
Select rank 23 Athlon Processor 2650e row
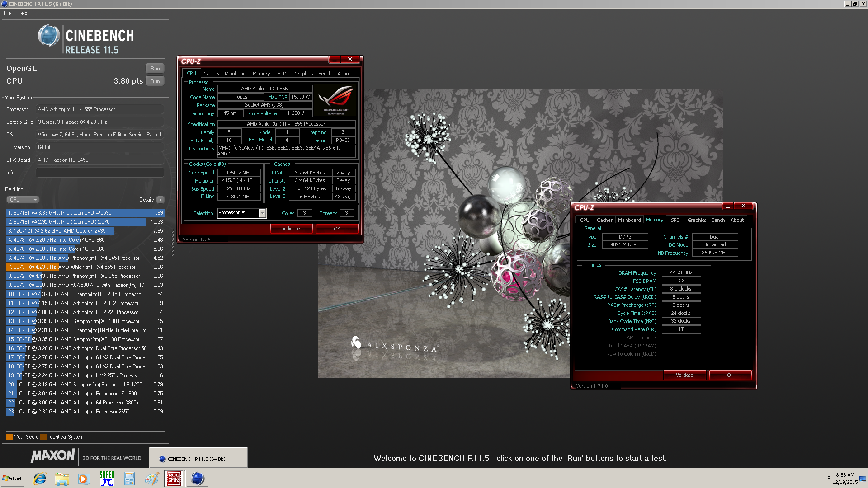[x=85, y=412]
